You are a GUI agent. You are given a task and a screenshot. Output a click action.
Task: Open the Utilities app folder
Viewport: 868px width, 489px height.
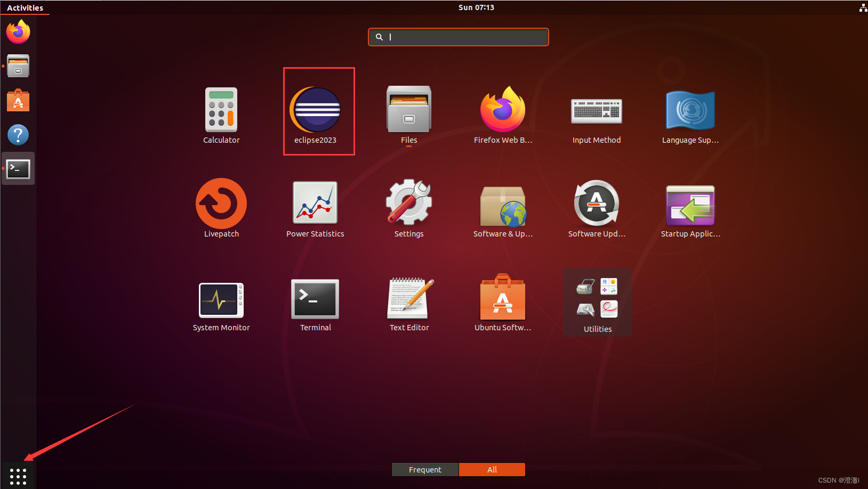597,302
